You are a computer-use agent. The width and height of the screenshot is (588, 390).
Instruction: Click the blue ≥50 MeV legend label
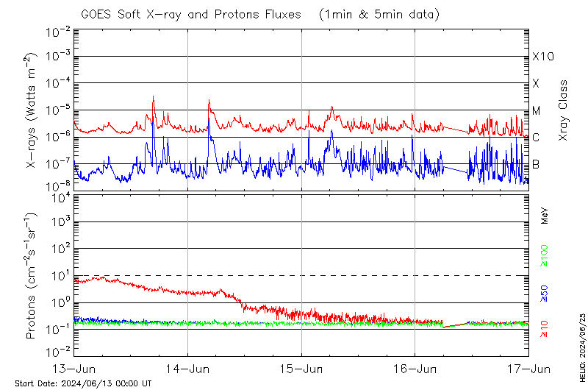click(545, 294)
